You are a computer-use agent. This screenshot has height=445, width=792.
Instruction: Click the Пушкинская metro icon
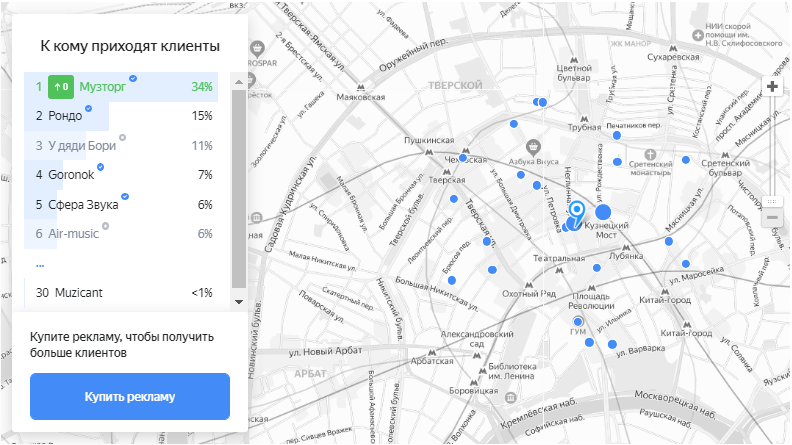point(429,151)
